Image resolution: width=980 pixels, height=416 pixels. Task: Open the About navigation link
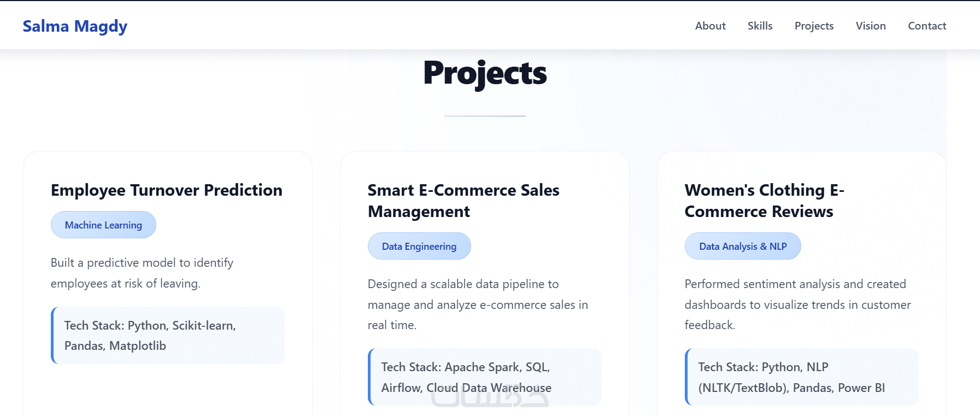coord(710,26)
